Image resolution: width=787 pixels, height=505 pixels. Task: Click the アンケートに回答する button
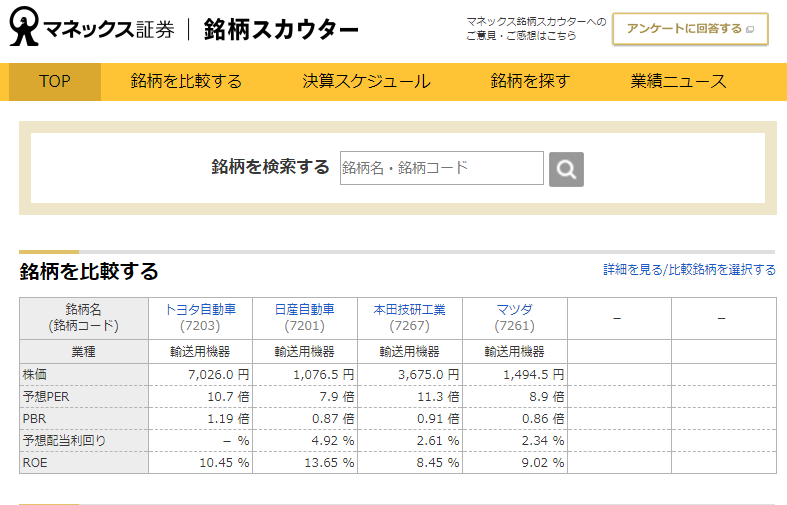pyautogui.click(x=690, y=29)
